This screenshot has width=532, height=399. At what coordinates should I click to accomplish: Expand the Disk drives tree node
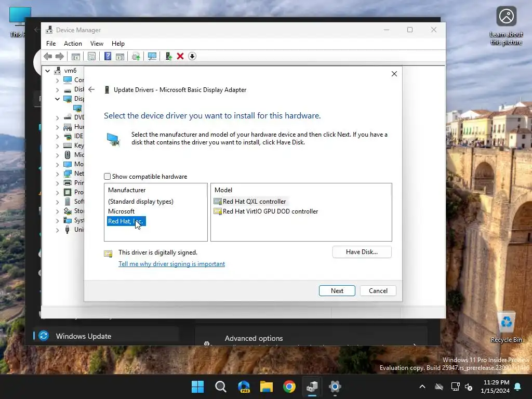(x=57, y=90)
